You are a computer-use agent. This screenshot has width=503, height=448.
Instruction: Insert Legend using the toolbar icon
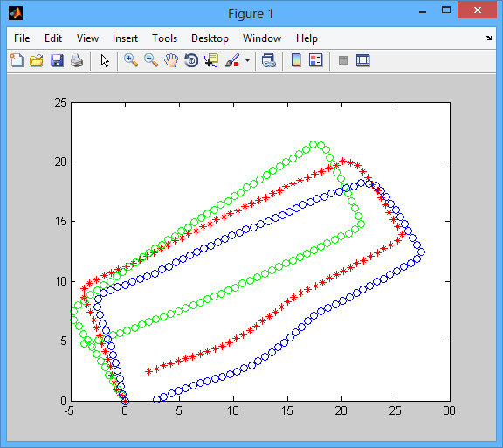[315, 60]
